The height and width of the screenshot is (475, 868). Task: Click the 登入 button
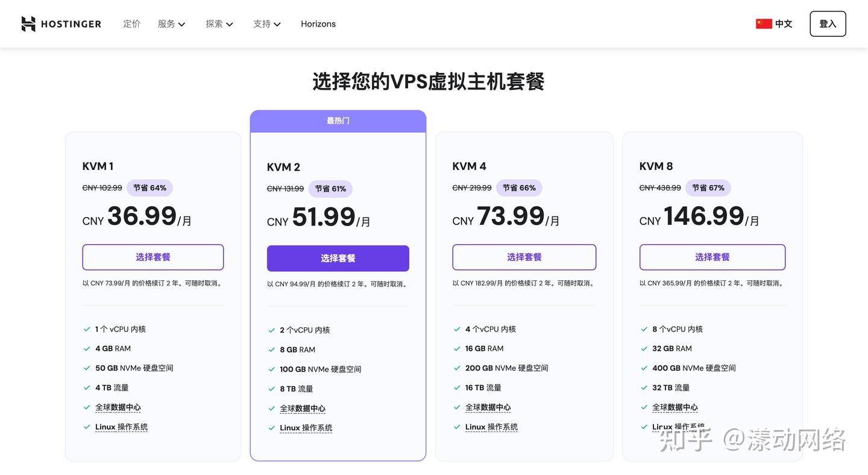pyautogui.click(x=828, y=24)
